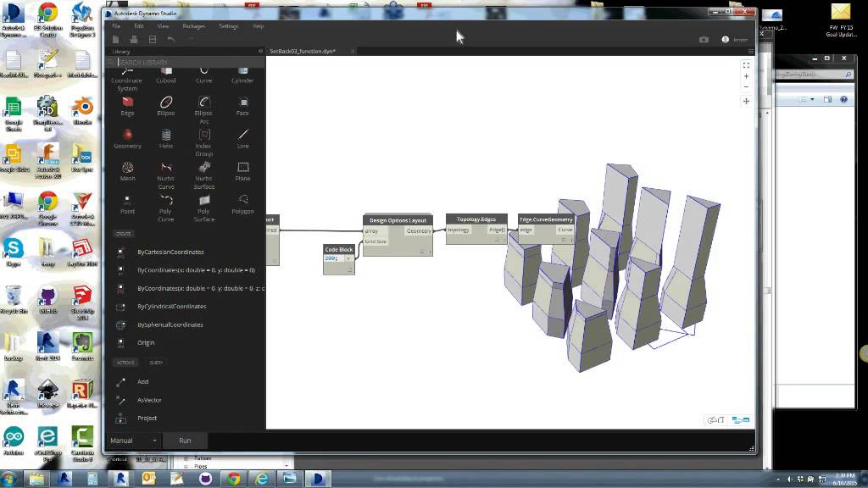Select the SetBack03_function.dyn tab
This screenshot has width=868, height=488.
tap(303, 51)
